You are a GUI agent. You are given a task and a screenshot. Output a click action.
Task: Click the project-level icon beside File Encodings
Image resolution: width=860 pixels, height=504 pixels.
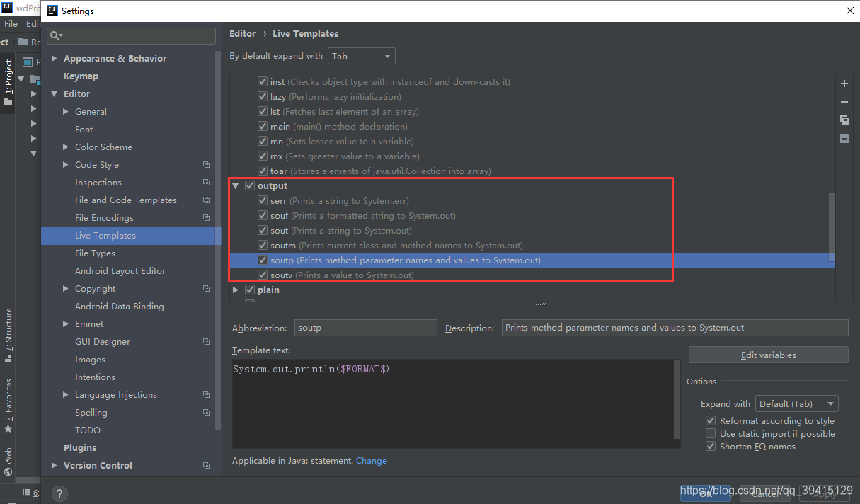206,218
